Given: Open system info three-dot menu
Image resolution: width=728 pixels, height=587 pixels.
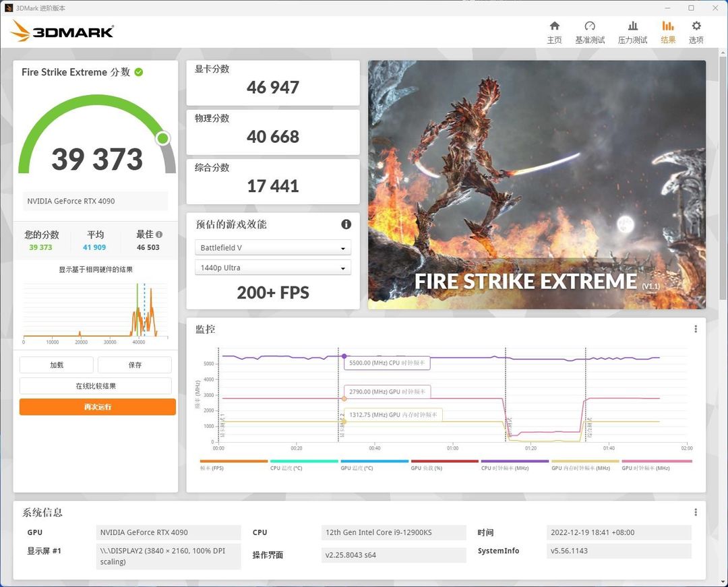Looking at the screenshot, I should tap(696, 512).
